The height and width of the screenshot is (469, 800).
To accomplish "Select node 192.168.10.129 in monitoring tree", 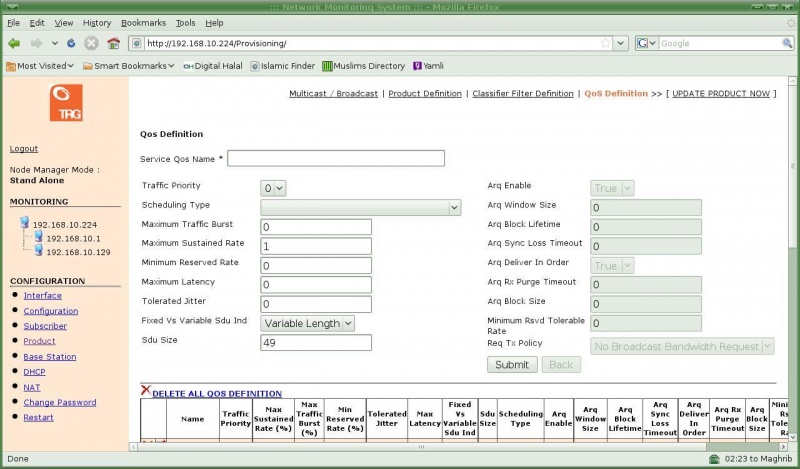I will [x=78, y=252].
